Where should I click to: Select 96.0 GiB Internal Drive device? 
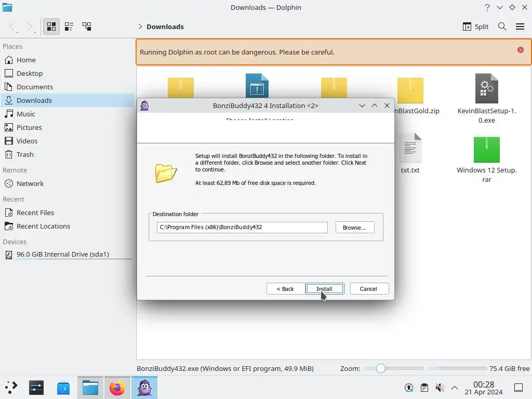pyautogui.click(x=67, y=255)
